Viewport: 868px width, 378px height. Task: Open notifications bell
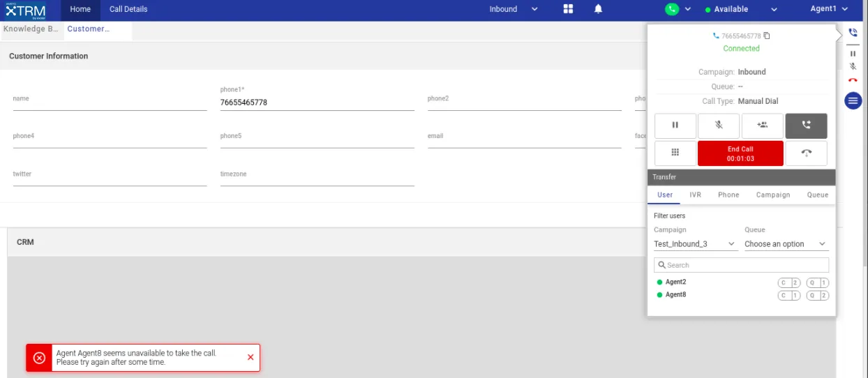coord(599,9)
